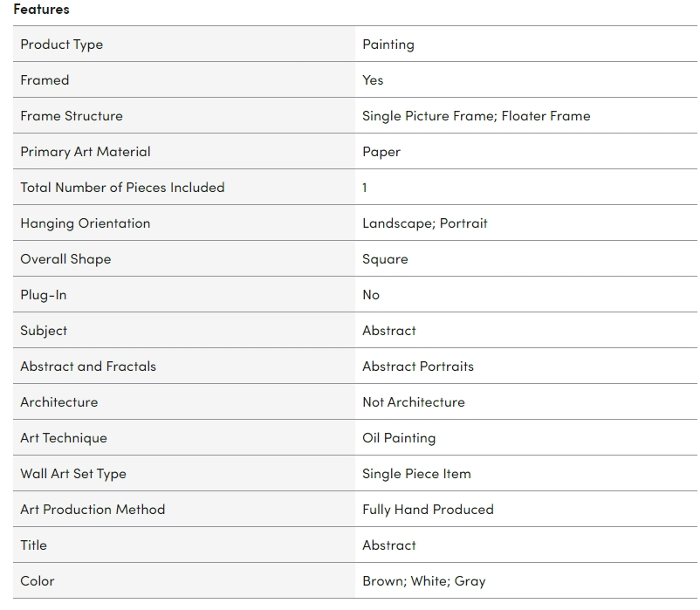Click the Plug-In row label
700x610 pixels.
click(44, 295)
